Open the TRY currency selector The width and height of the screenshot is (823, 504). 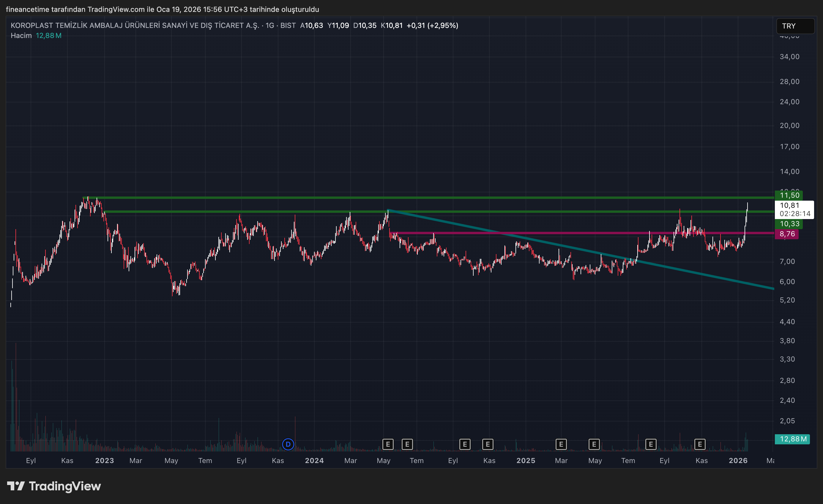coord(795,26)
